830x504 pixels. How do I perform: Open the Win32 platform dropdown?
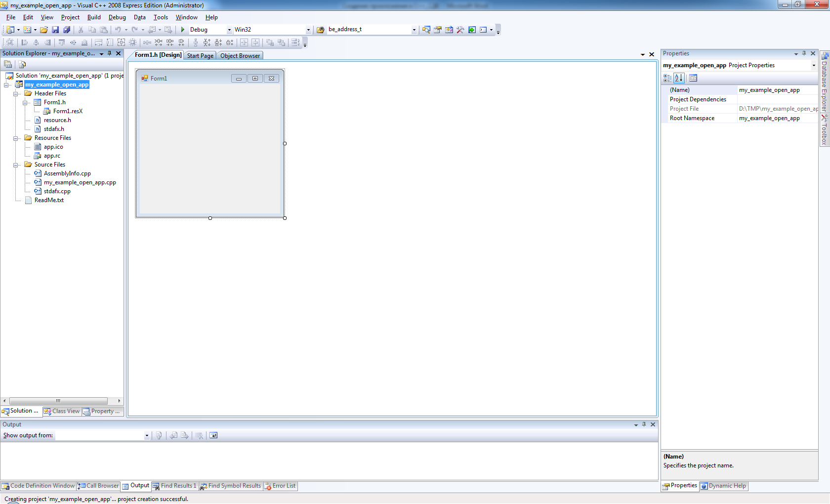tap(308, 30)
